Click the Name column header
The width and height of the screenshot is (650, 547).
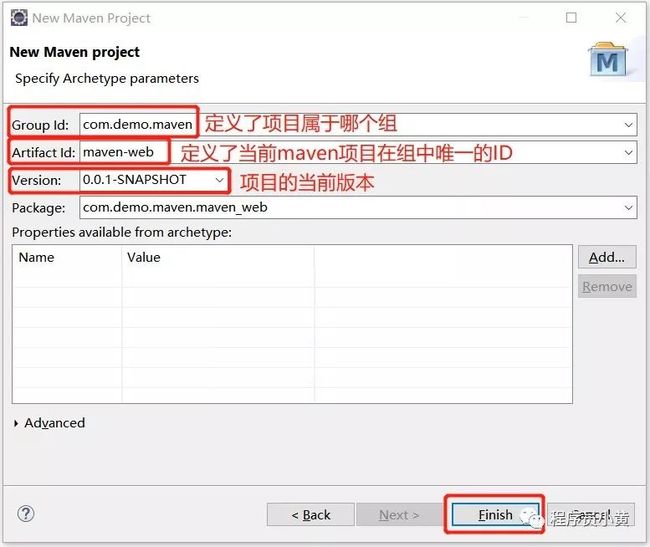[x=67, y=257]
